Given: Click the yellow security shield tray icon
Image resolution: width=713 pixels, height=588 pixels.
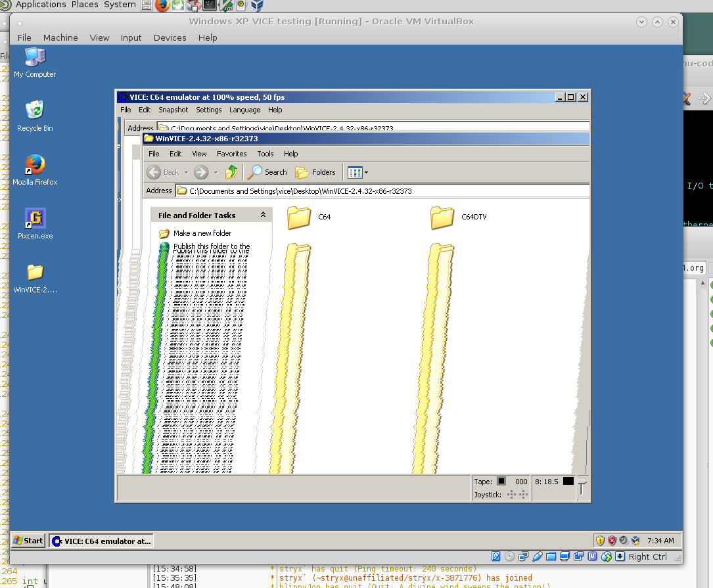Looking at the screenshot, I should pyautogui.click(x=600, y=540).
